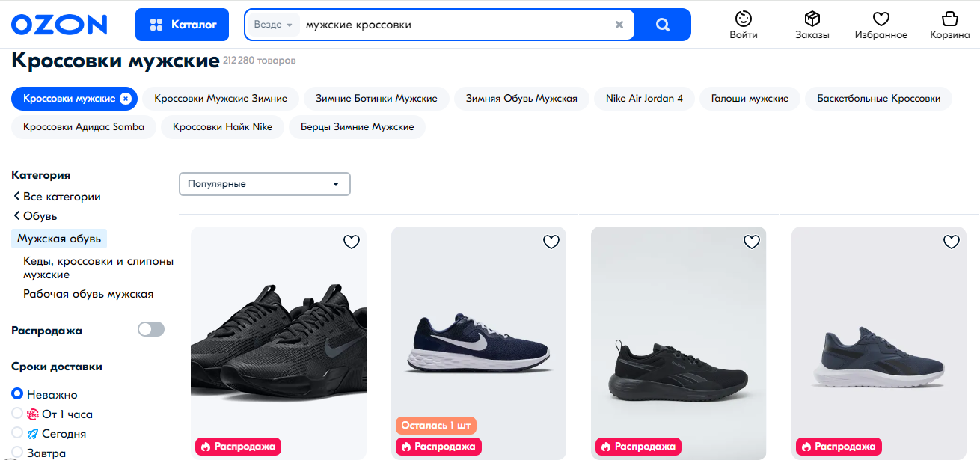The image size is (980, 460).
Task: Toggle the Распродажа filter switch
Action: (150, 330)
